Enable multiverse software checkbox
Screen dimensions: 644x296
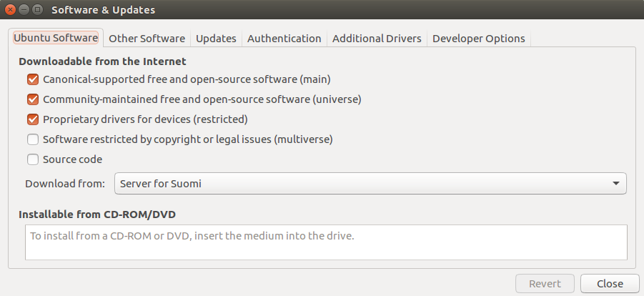[x=32, y=139]
